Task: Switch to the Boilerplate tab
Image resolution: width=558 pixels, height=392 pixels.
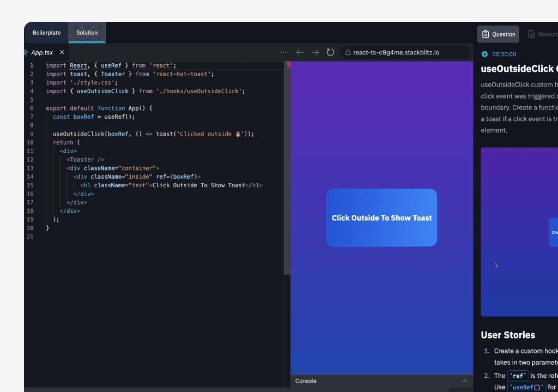Action: pyautogui.click(x=46, y=33)
